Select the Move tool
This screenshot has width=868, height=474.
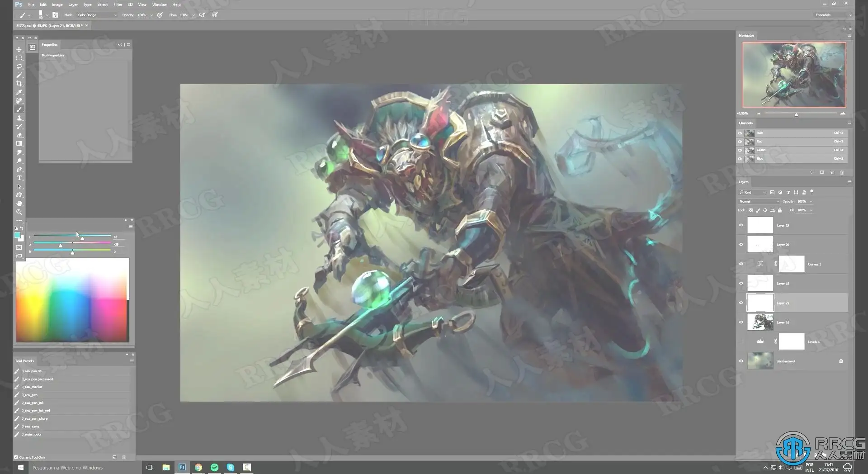pos(19,49)
